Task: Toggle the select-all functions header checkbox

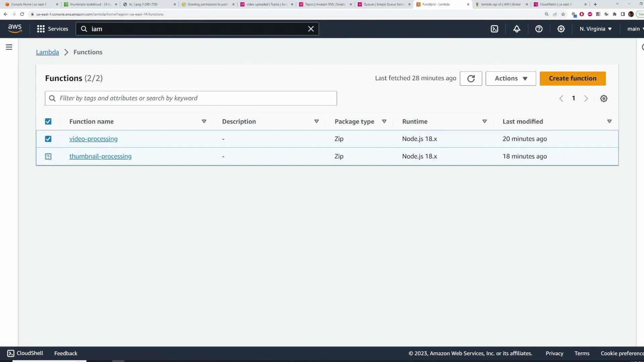Action: pyautogui.click(x=48, y=121)
